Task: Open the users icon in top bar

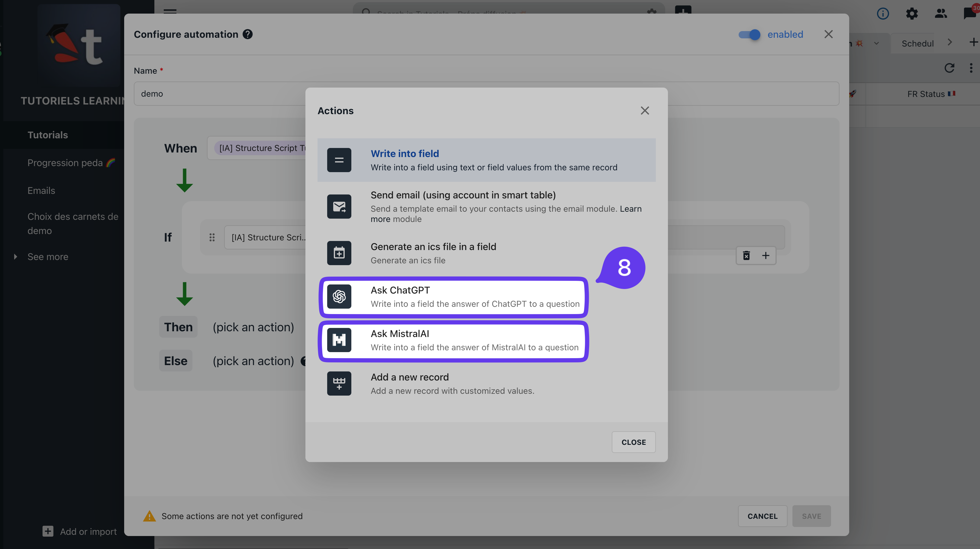Action: [x=940, y=14]
